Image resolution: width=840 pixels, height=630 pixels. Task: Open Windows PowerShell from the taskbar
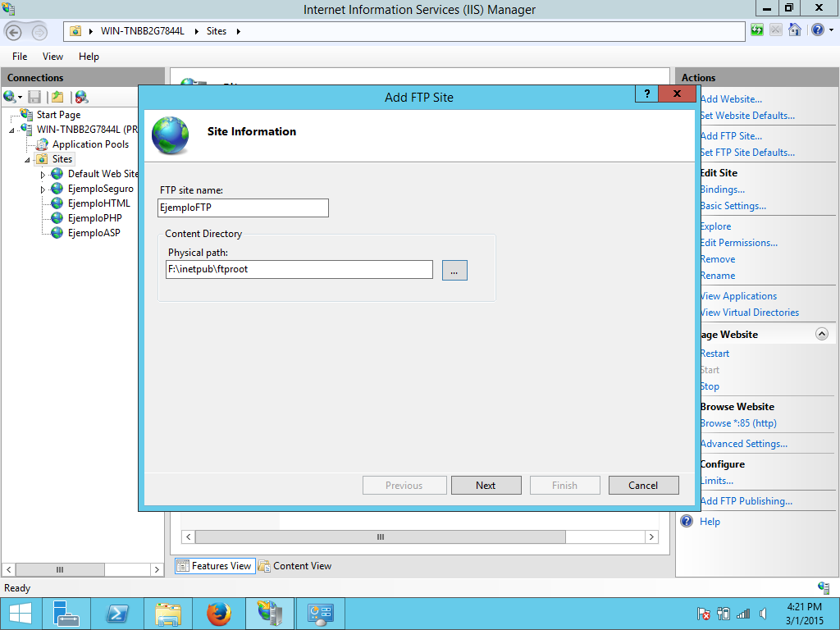point(116,613)
